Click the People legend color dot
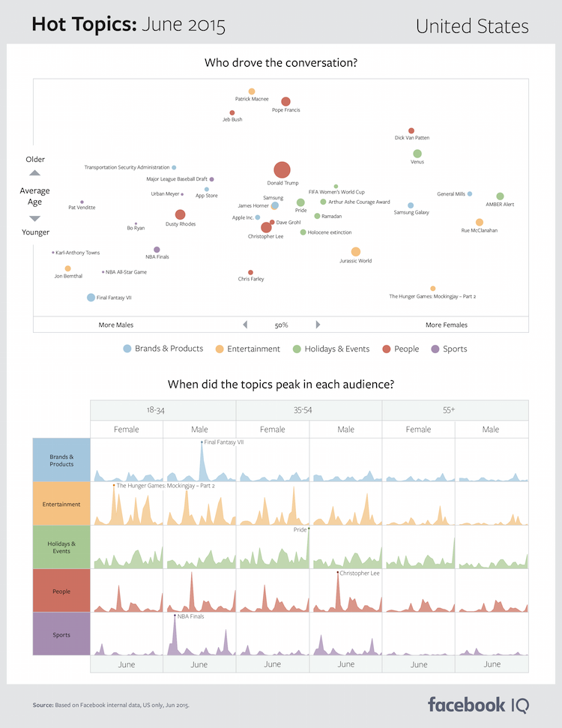The image size is (562, 728). pos(386,349)
